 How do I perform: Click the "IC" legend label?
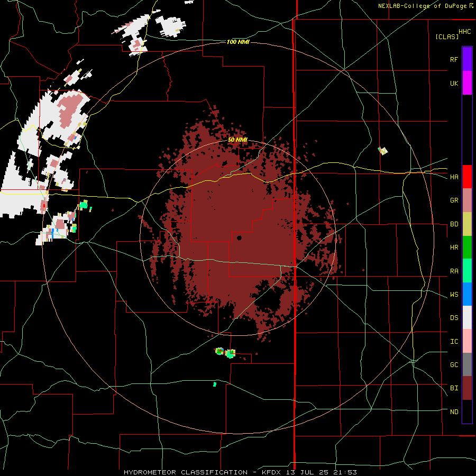[x=454, y=342]
